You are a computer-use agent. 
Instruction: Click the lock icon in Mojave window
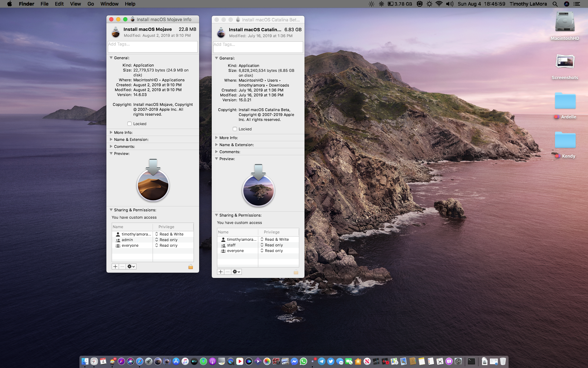point(190,267)
